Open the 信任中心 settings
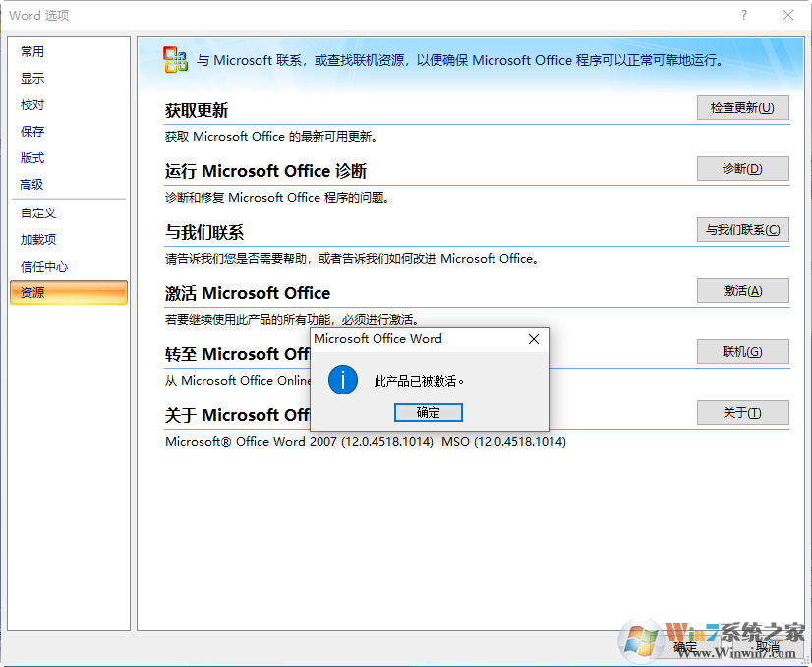The width and height of the screenshot is (812, 667). click(x=40, y=266)
